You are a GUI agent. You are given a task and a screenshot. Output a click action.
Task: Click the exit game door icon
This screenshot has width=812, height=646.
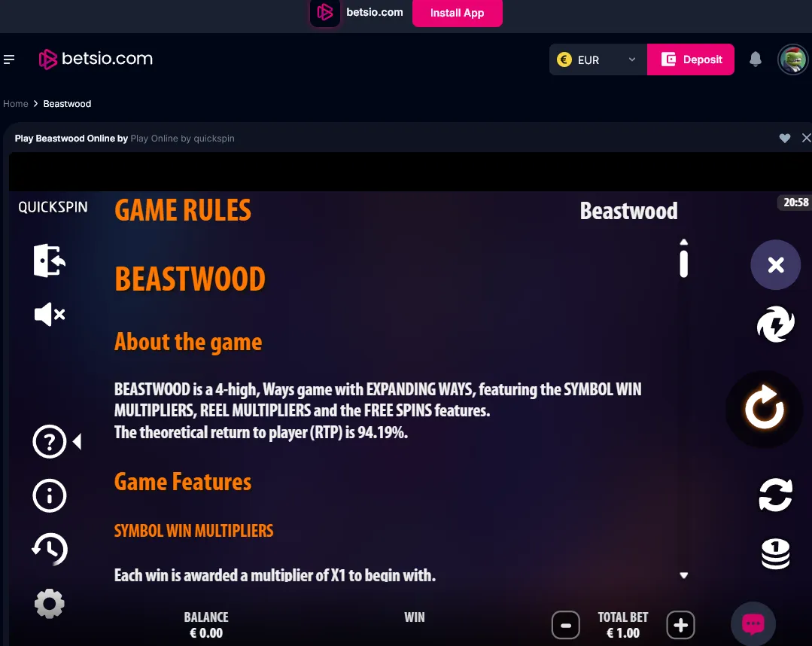(x=50, y=260)
